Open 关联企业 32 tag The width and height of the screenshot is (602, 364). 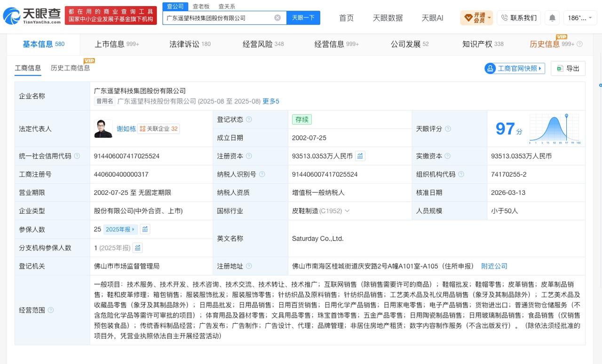pyautogui.click(x=159, y=129)
